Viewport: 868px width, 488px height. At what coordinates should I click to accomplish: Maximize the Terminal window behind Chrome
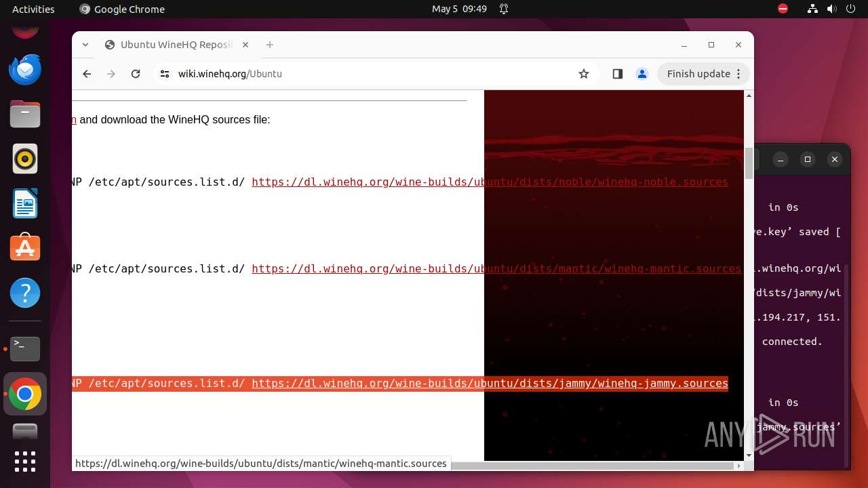[x=808, y=159]
